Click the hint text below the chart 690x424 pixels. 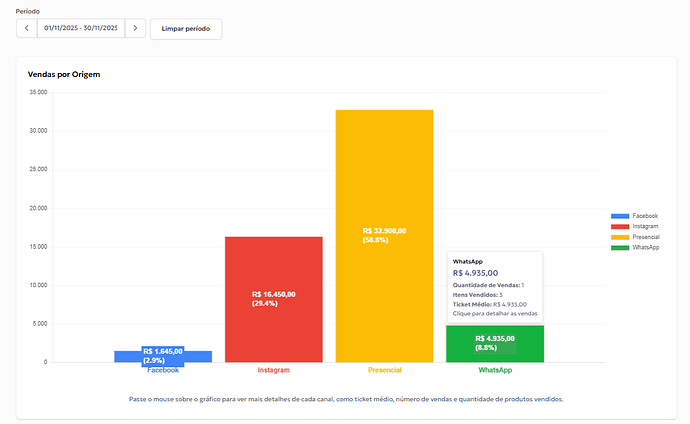point(346,399)
